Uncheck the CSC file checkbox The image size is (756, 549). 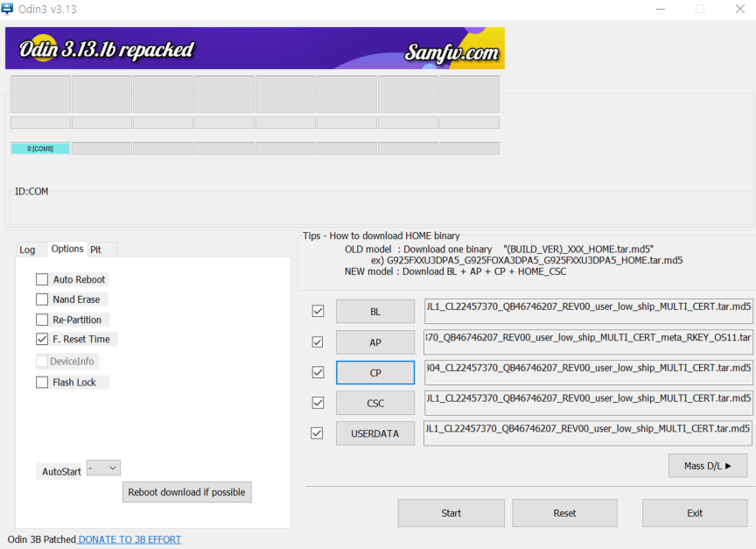318,403
